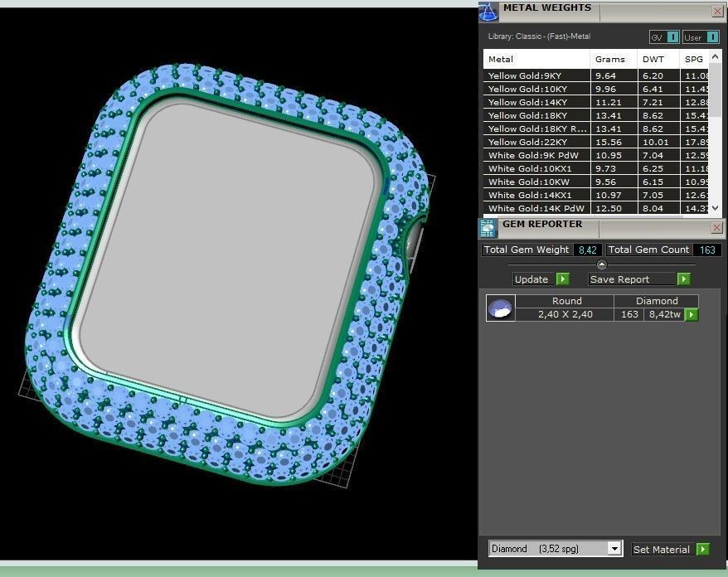Click the round diamond gem thumbnail
Image resolution: width=728 pixels, height=577 pixels.
(x=501, y=308)
